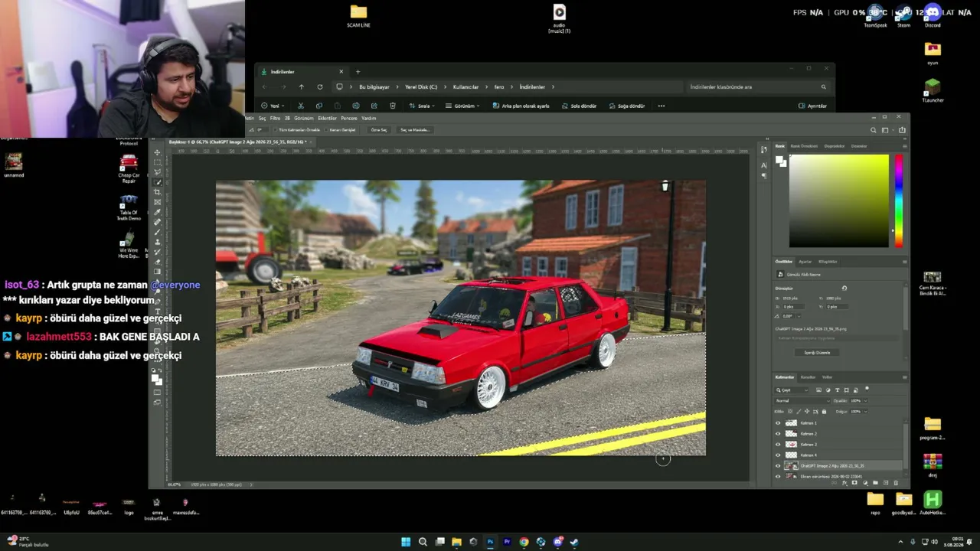Open the Görünüm view dropdown in Explorer
Viewport: 980px width, 551px height.
tap(463, 106)
